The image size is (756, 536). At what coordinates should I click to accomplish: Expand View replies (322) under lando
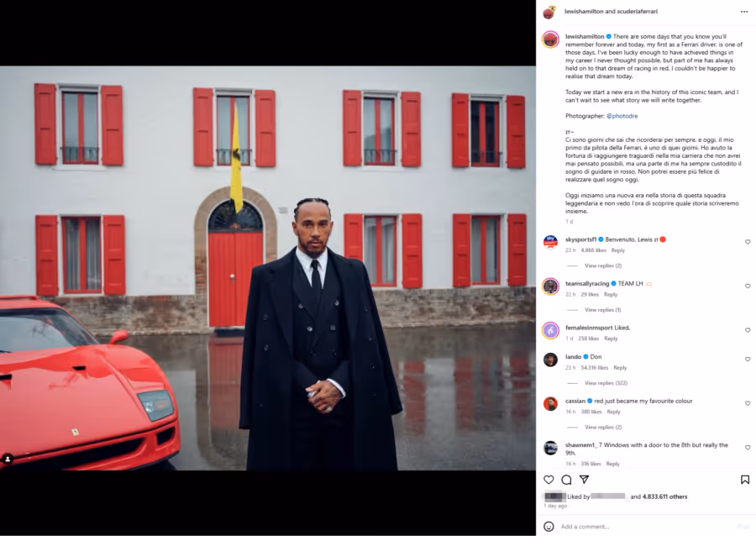[606, 383]
